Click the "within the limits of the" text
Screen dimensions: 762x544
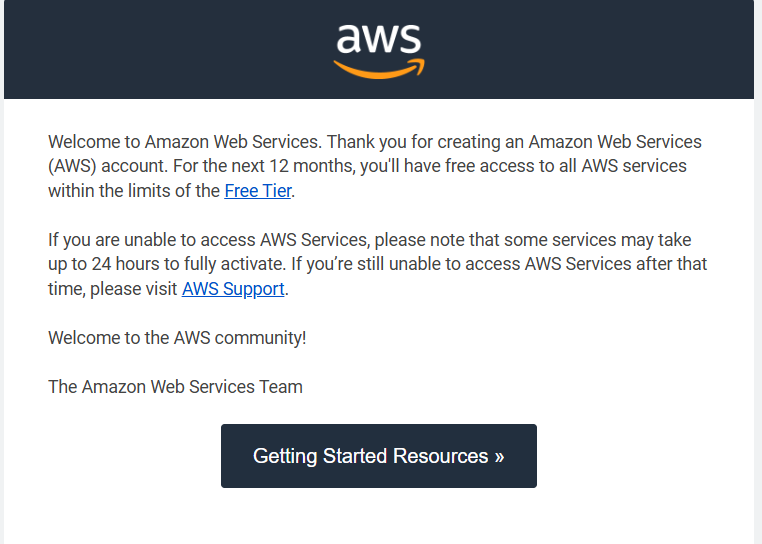pyautogui.click(x=134, y=190)
